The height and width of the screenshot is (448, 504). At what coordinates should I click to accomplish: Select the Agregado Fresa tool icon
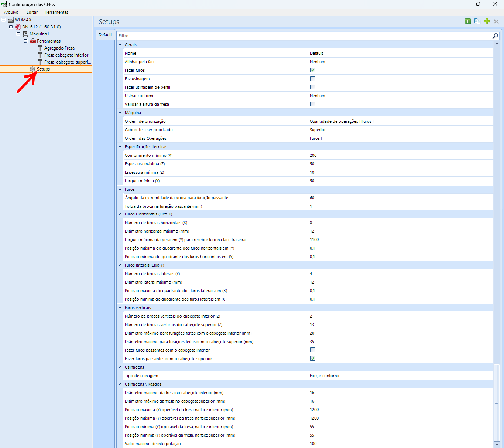(x=40, y=48)
